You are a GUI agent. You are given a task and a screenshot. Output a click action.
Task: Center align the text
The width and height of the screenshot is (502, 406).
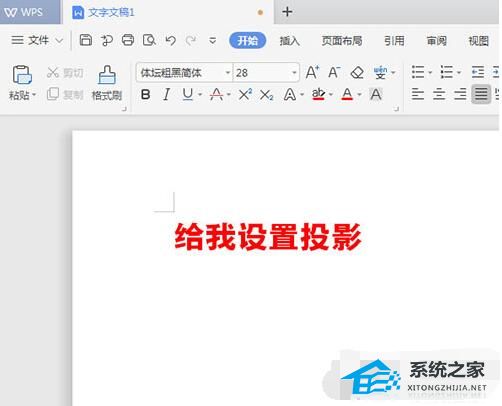point(439,94)
